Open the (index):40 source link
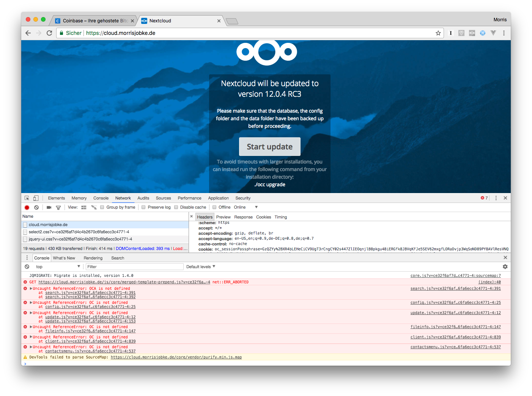 tap(490, 282)
